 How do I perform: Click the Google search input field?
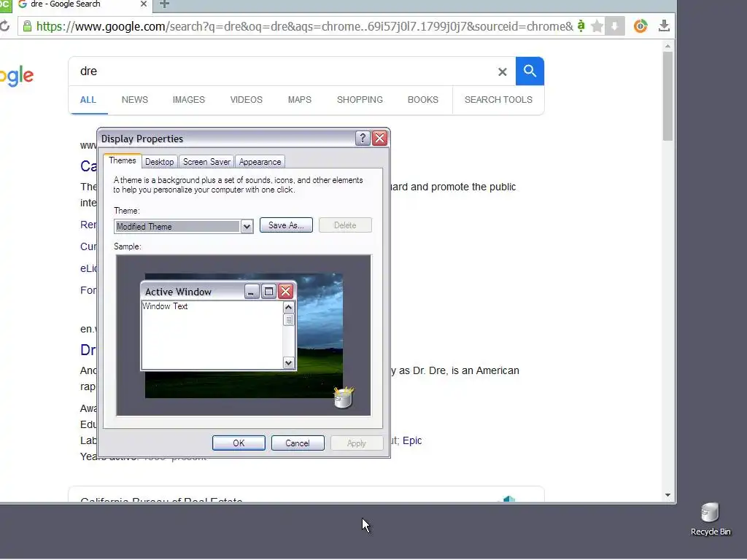click(x=286, y=71)
